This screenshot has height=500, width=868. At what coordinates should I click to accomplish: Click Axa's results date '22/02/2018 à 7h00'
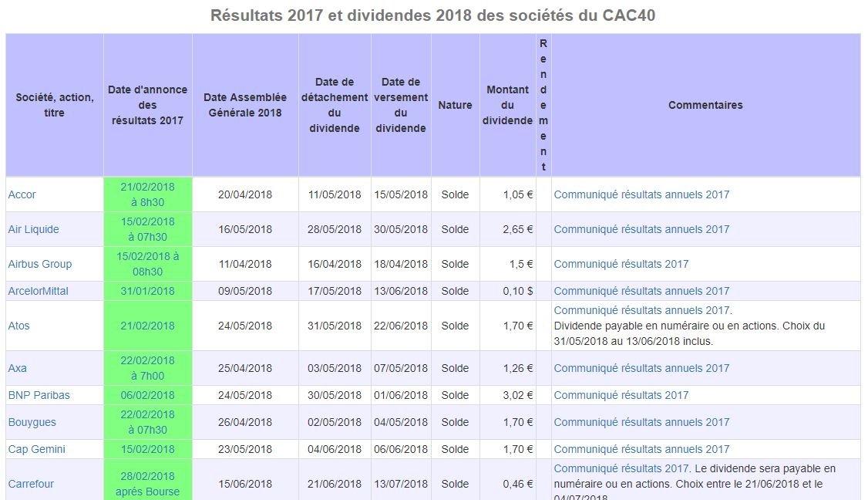coord(147,368)
